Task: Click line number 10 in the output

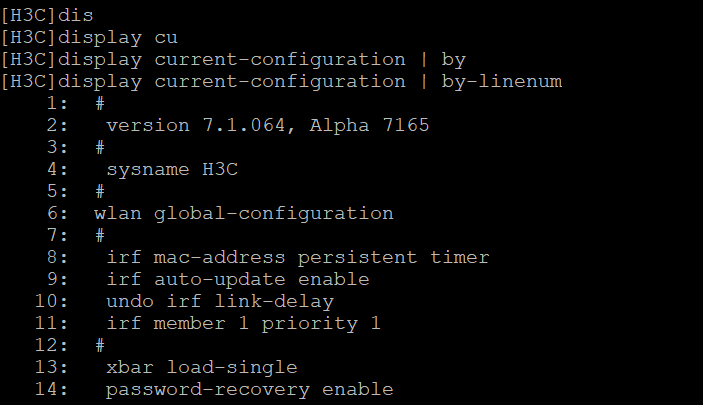Action: tap(51, 301)
